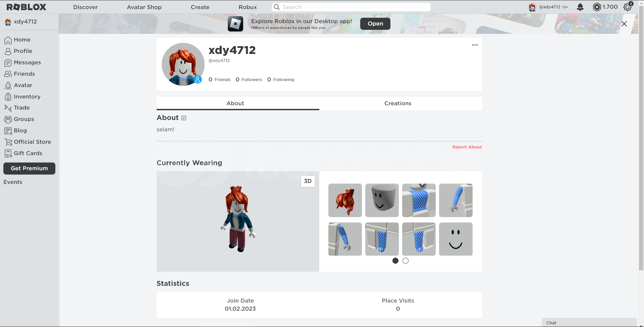Show first page of worn items
This screenshot has height=327, width=644.
(x=395, y=261)
